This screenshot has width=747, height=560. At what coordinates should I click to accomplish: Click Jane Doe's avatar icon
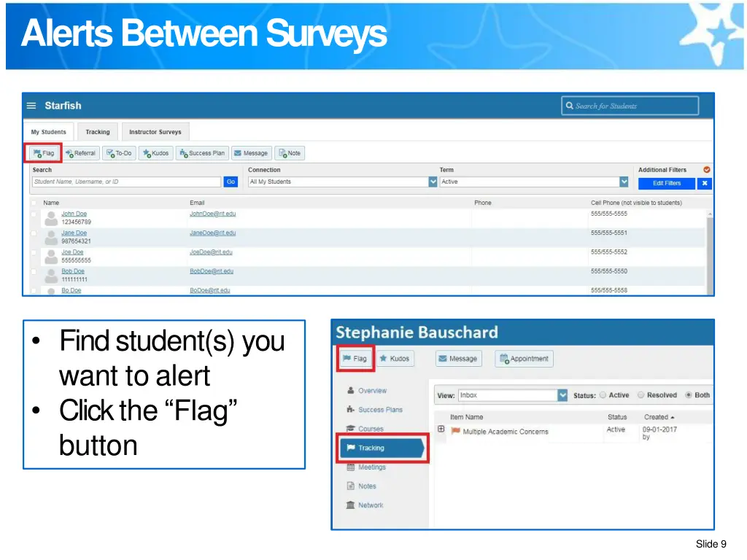coord(51,238)
